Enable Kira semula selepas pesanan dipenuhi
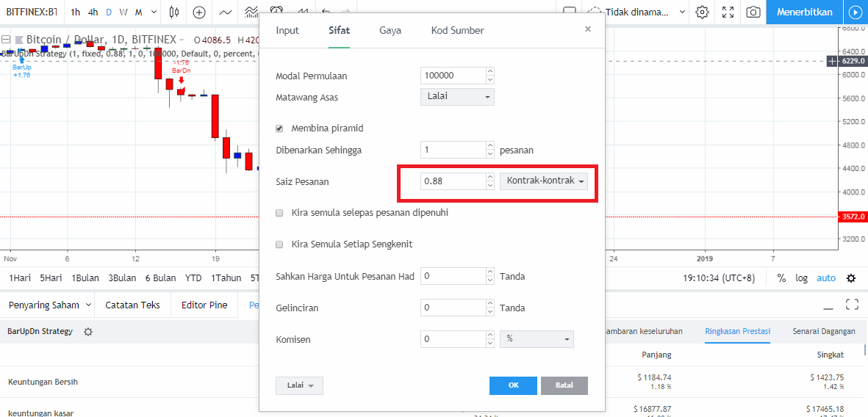Viewport: 868px width, 417px height. [x=279, y=212]
